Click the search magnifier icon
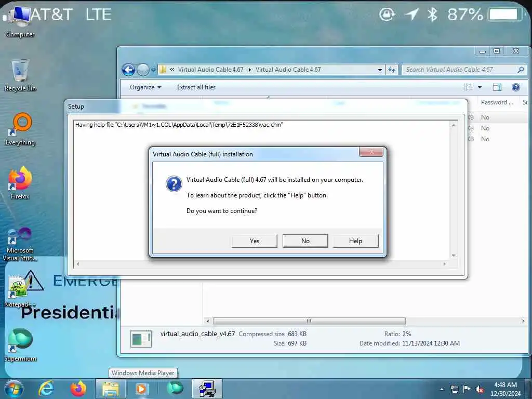The image size is (532, 399). (521, 70)
